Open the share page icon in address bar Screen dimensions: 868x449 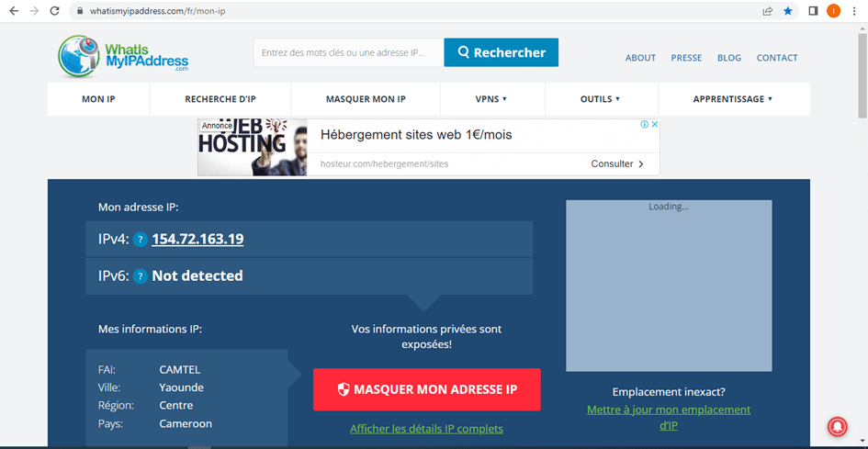[x=767, y=11]
